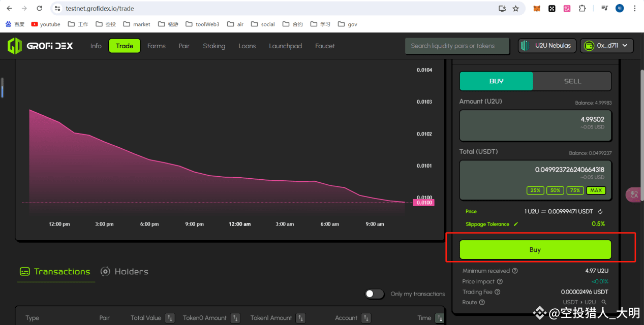Click the Total (USDT) input field
644x325 pixels.
pos(535,180)
